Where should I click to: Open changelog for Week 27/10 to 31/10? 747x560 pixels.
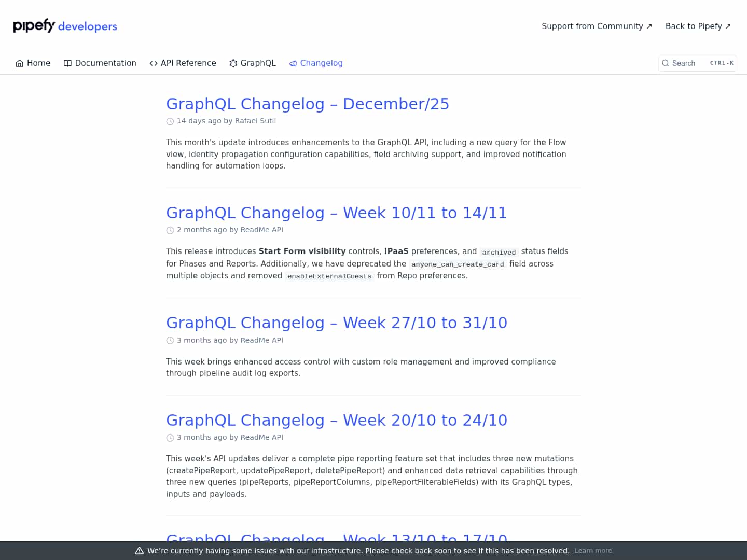337,323
